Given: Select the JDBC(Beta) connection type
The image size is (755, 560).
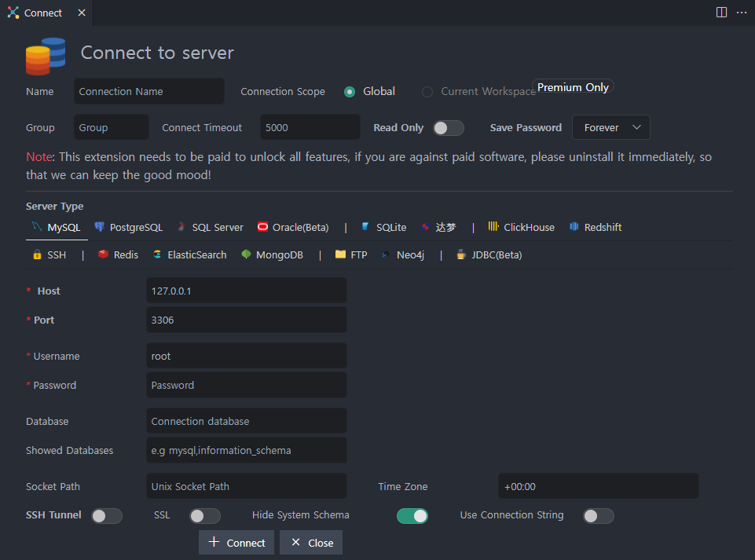Looking at the screenshot, I should [x=489, y=254].
